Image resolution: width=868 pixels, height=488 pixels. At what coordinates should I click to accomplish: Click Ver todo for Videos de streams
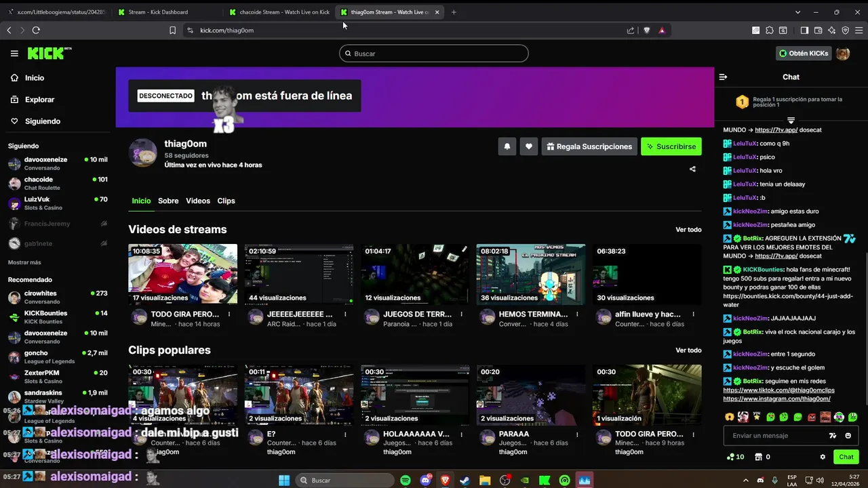pyautogui.click(x=688, y=230)
